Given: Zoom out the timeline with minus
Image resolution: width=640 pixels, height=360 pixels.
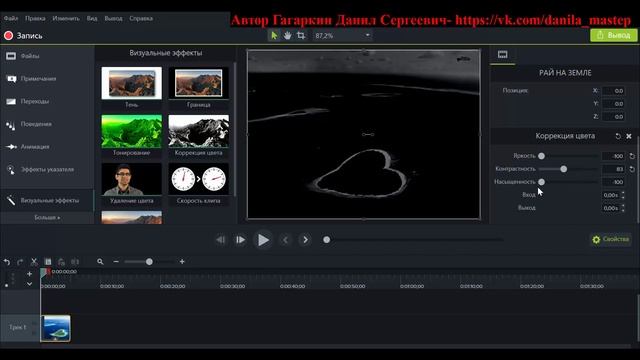Looking at the screenshot, I should pos(116,262).
